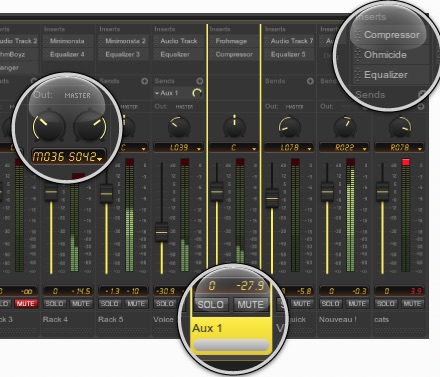Solo the Rack 4 channel
The image size is (440, 377).
54,304
